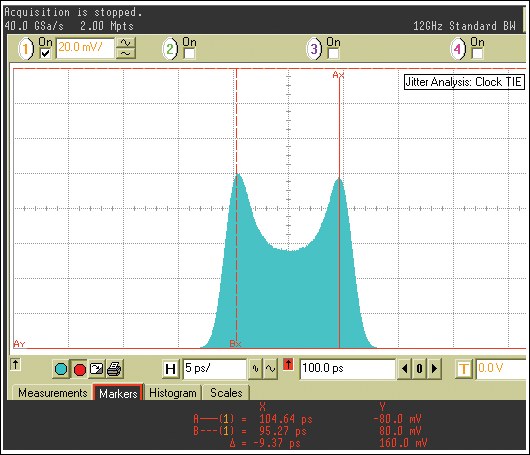Click the red horizontal position reference arrow
This screenshot has height=455, width=530.
coord(288,365)
